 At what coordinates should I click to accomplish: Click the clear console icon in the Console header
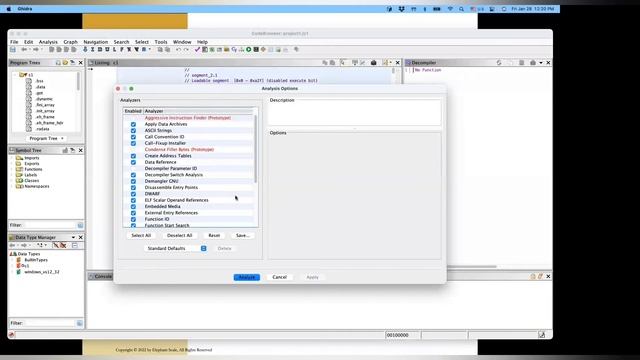pos(540,277)
